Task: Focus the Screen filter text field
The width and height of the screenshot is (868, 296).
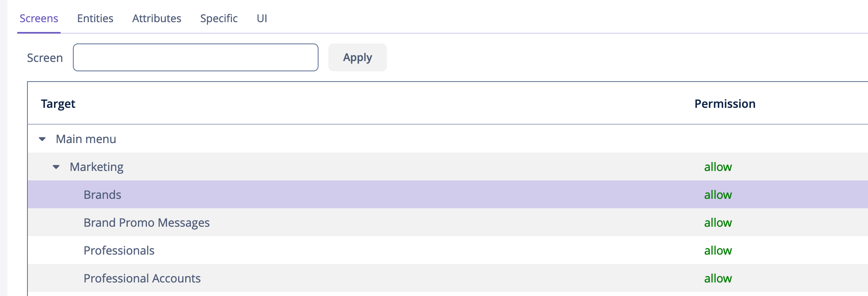Action: point(196,57)
